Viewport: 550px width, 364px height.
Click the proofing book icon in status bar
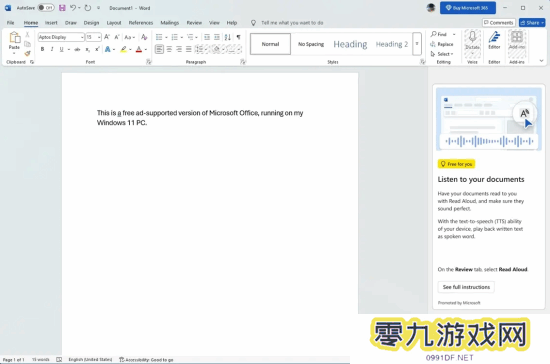(x=59, y=359)
